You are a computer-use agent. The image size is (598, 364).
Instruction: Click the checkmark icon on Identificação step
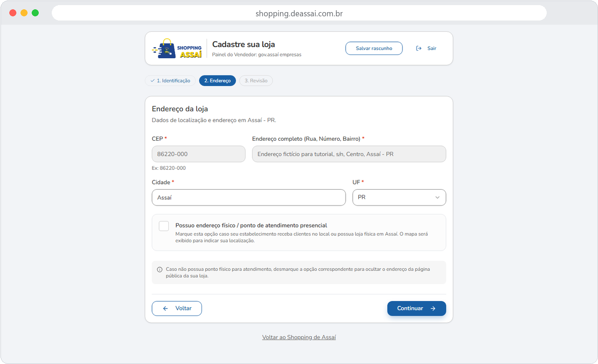click(x=153, y=81)
